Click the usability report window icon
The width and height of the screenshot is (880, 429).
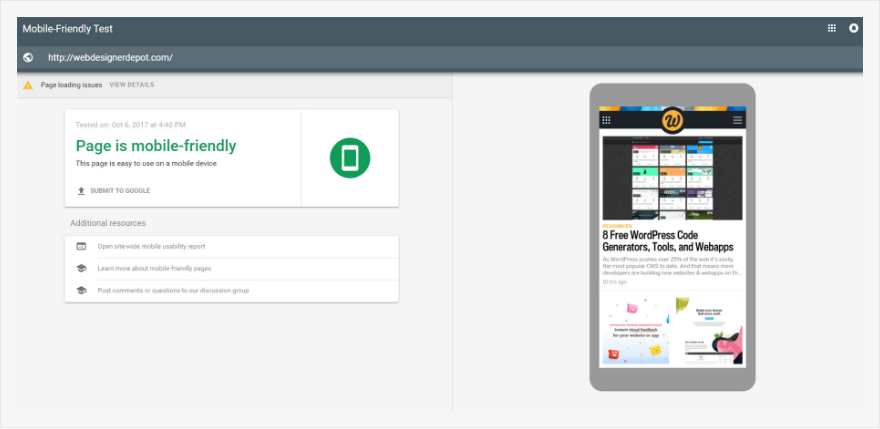(x=81, y=246)
